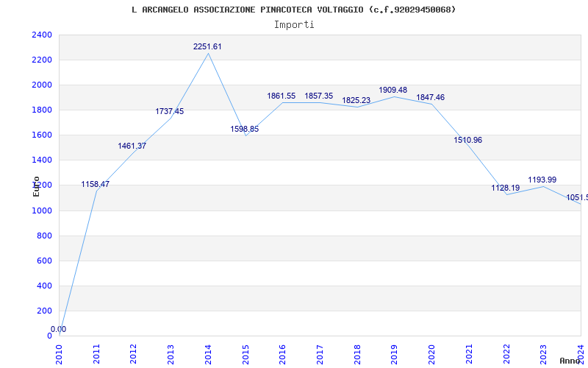Click the 0.00 data label
Viewport: 588px width, 368px height.
[x=59, y=329]
